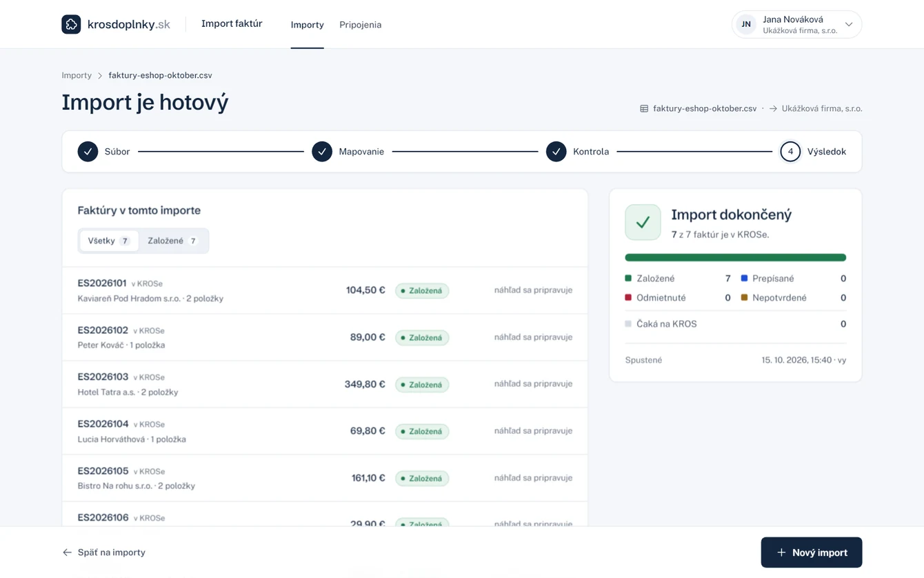
Task: Select the Všetky filter
Action: (x=109, y=241)
